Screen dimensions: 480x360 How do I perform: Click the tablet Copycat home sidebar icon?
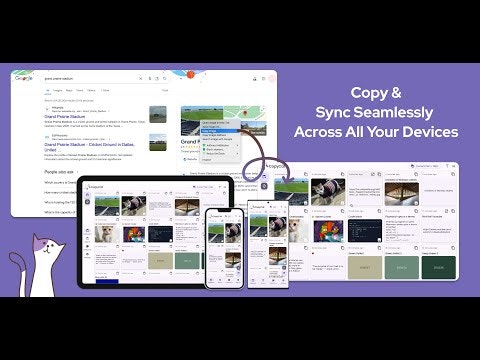[x=88, y=195]
